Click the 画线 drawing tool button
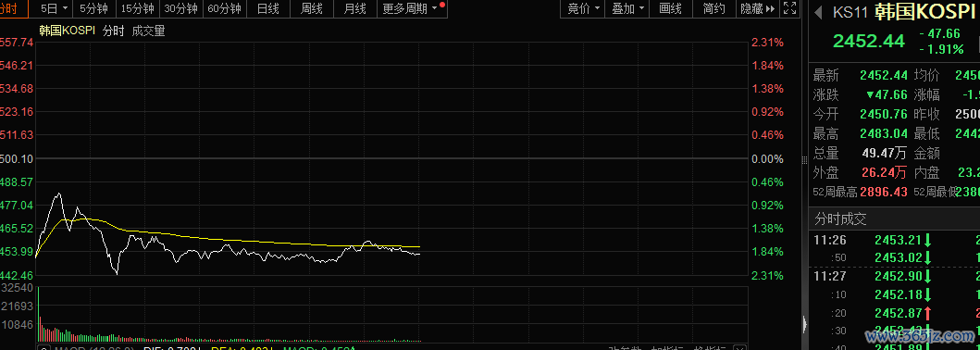 tap(671, 8)
